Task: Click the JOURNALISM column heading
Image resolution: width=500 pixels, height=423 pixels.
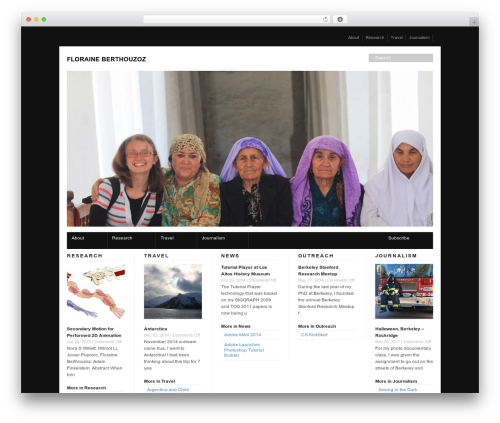Action: (396, 256)
